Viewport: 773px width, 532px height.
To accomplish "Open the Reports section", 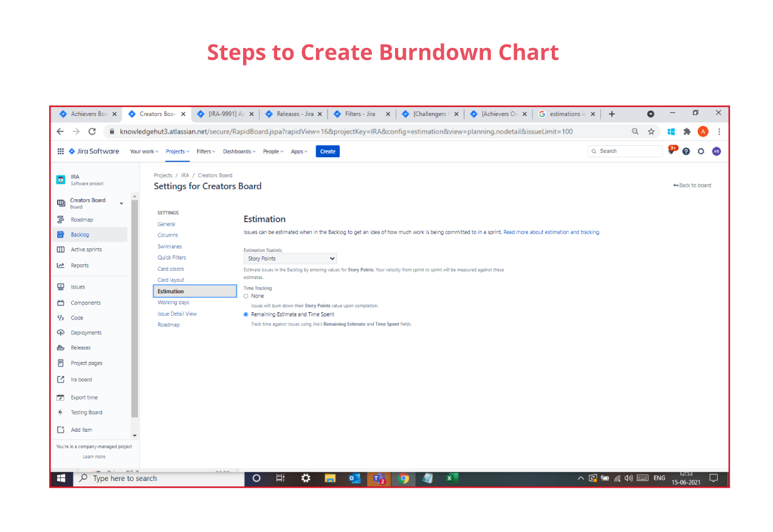I will [78, 265].
